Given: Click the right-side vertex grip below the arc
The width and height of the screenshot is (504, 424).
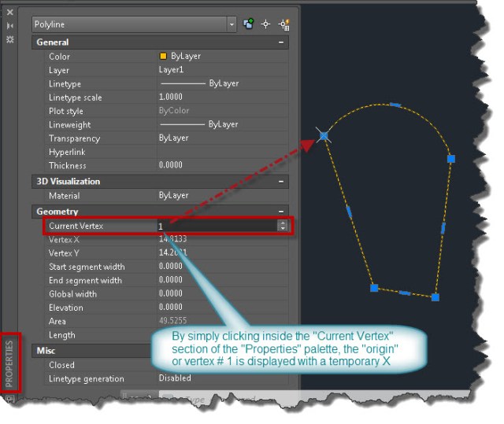Looking at the screenshot, I should click(x=451, y=159).
